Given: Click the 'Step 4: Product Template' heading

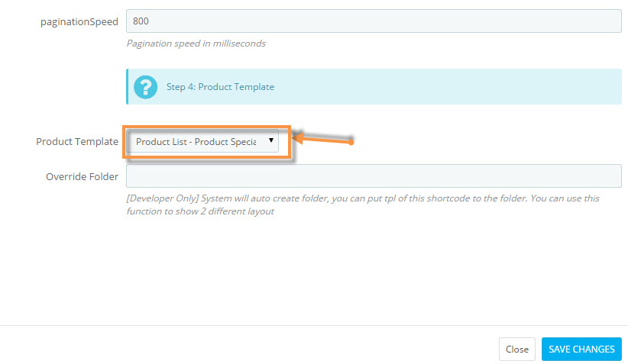Looking at the screenshot, I should [x=220, y=87].
